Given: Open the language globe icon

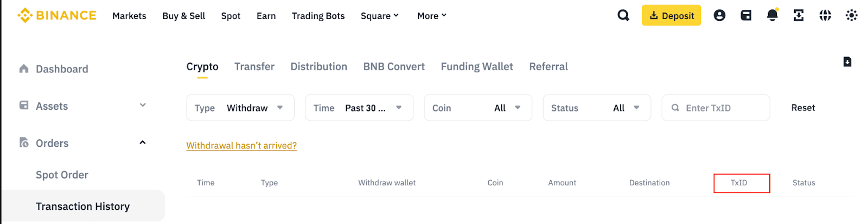Looking at the screenshot, I should point(825,15).
